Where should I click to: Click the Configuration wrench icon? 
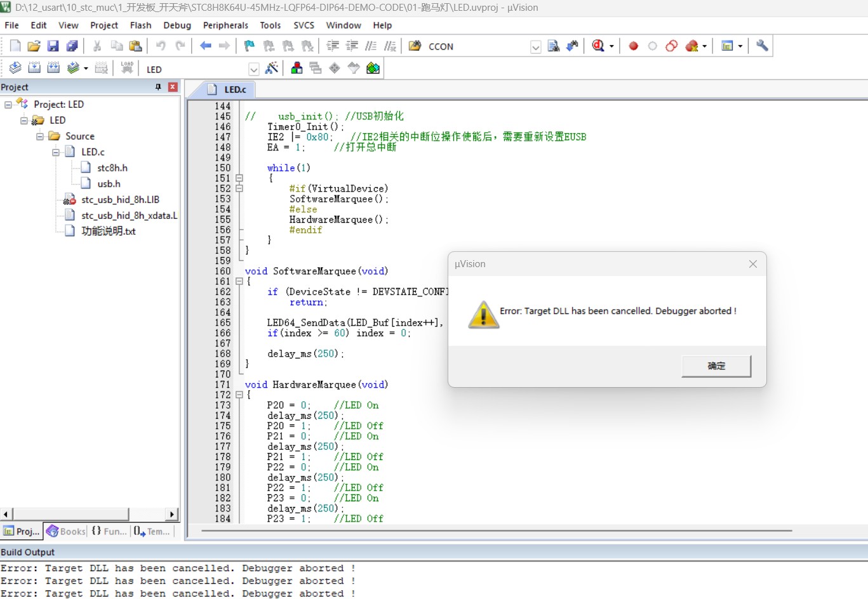(762, 46)
